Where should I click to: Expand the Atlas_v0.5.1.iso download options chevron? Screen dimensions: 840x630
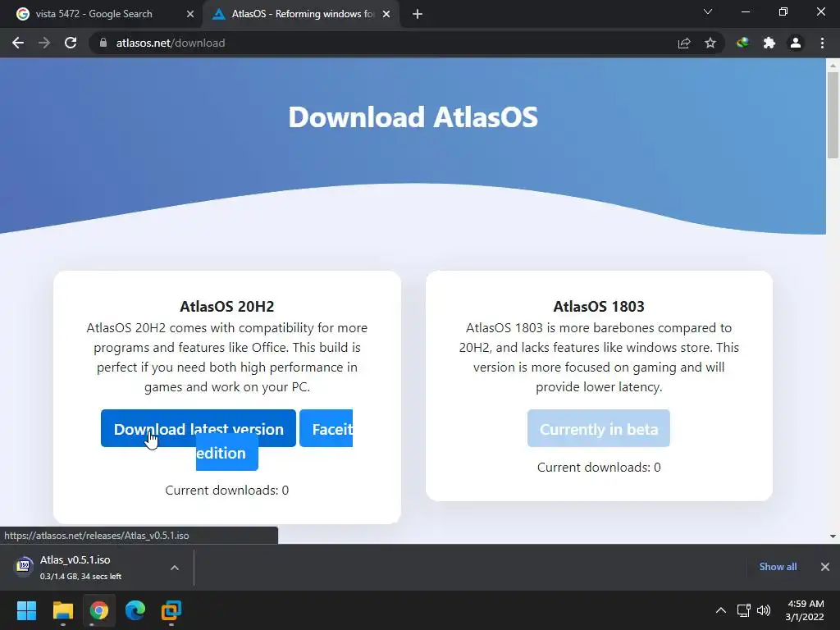coord(175,568)
